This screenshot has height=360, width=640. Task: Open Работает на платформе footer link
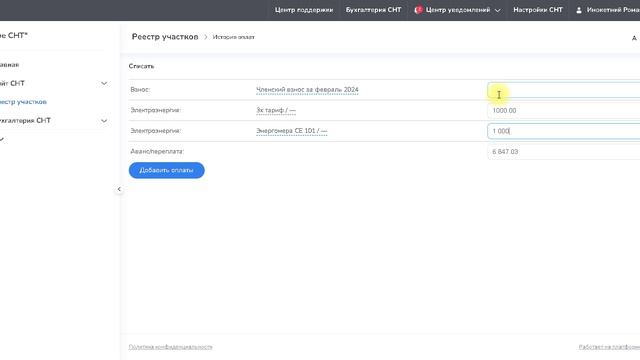pos(609,347)
